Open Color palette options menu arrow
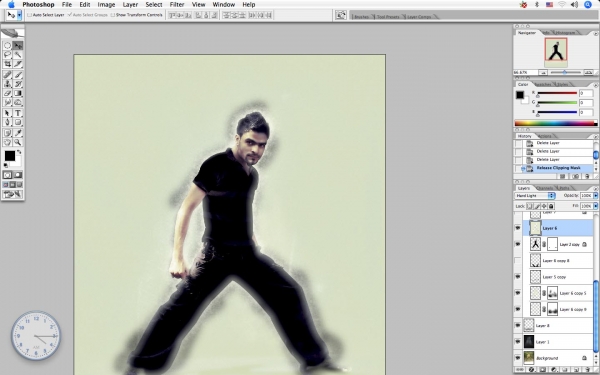 [x=595, y=85]
